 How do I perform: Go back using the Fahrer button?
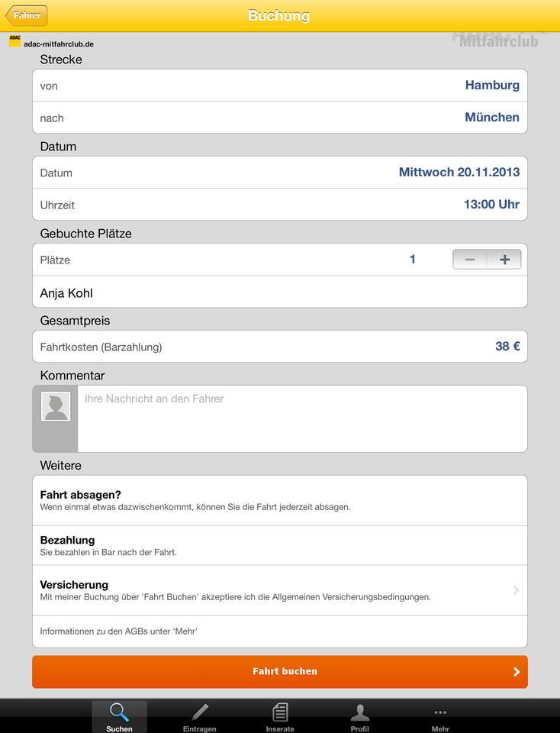(x=27, y=15)
